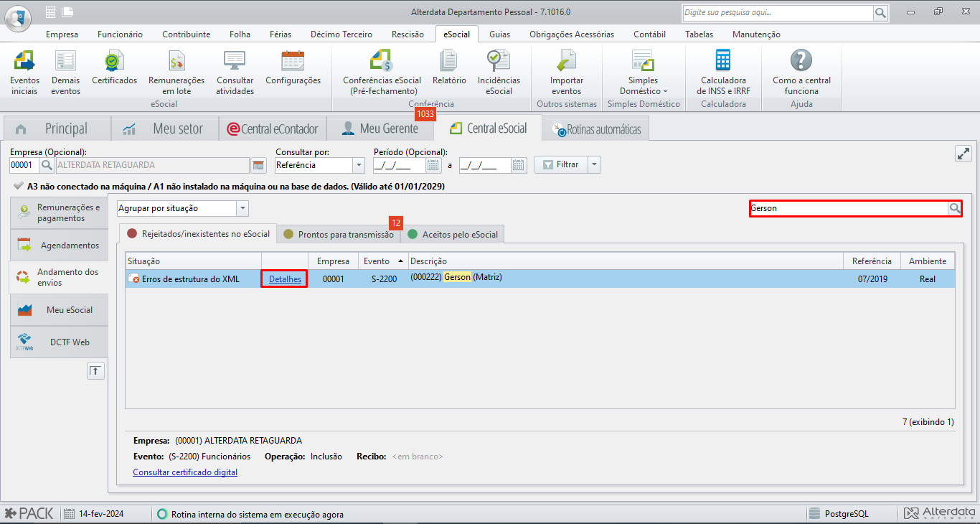Click the Empresa code field 00001
Image resolution: width=980 pixels, height=524 pixels.
[x=24, y=165]
